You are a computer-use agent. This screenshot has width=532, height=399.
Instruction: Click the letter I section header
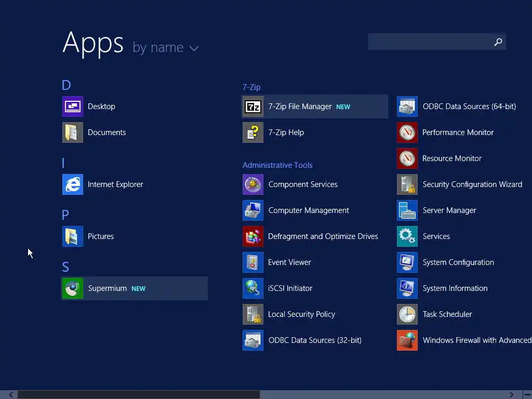[63, 163]
